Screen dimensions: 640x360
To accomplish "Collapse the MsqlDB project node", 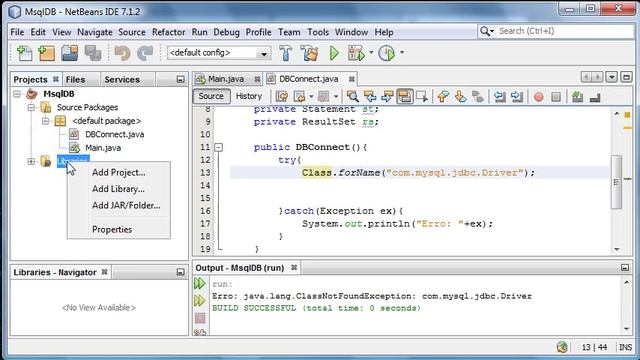I will (17, 94).
